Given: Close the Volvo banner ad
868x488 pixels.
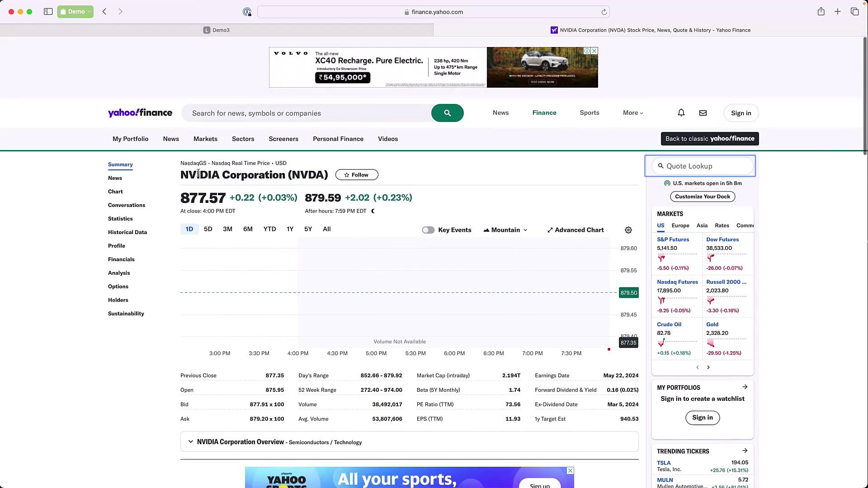Looking at the screenshot, I should pos(594,51).
